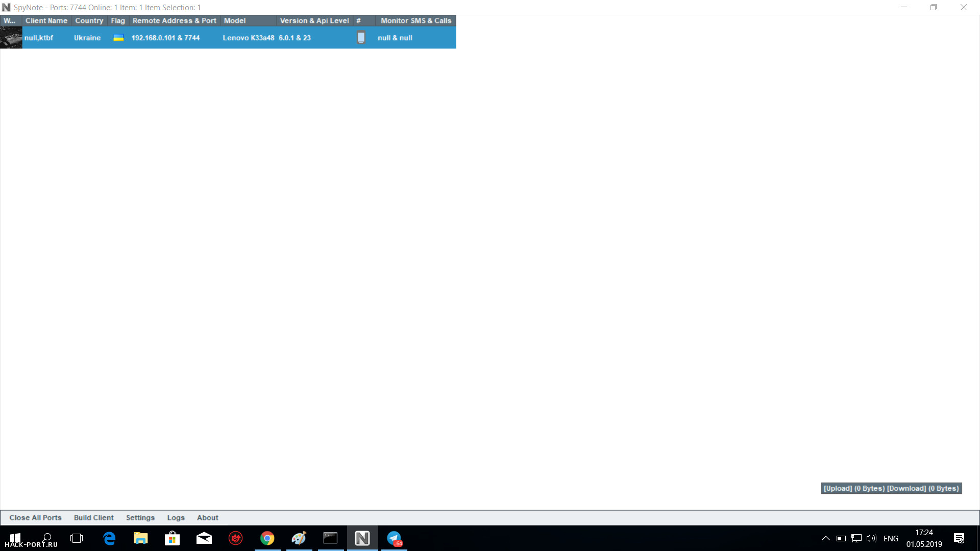Click ENG input language indicator
The image size is (980, 551).
pyautogui.click(x=891, y=538)
